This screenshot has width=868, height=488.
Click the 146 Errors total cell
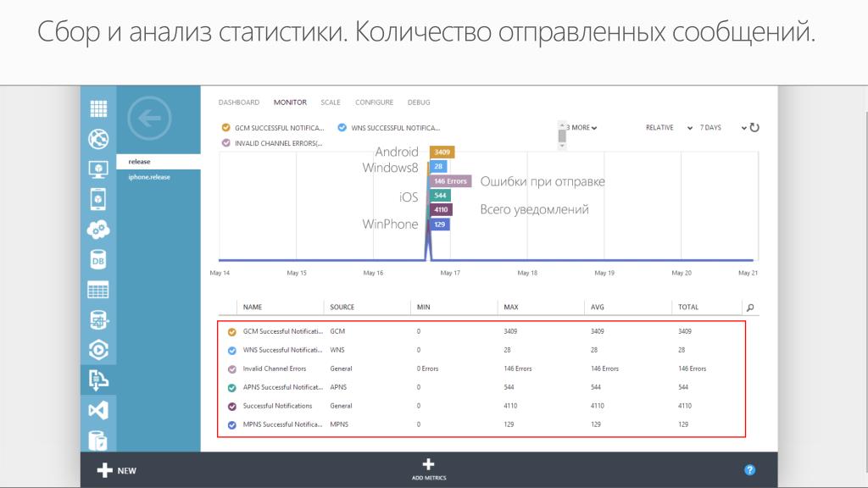(x=692, y=369)
